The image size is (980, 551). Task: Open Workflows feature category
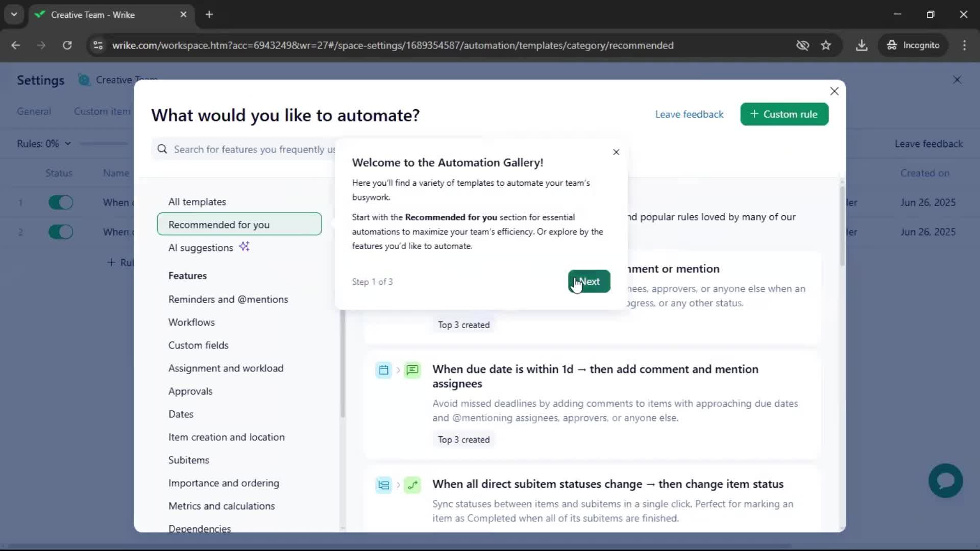191,322
